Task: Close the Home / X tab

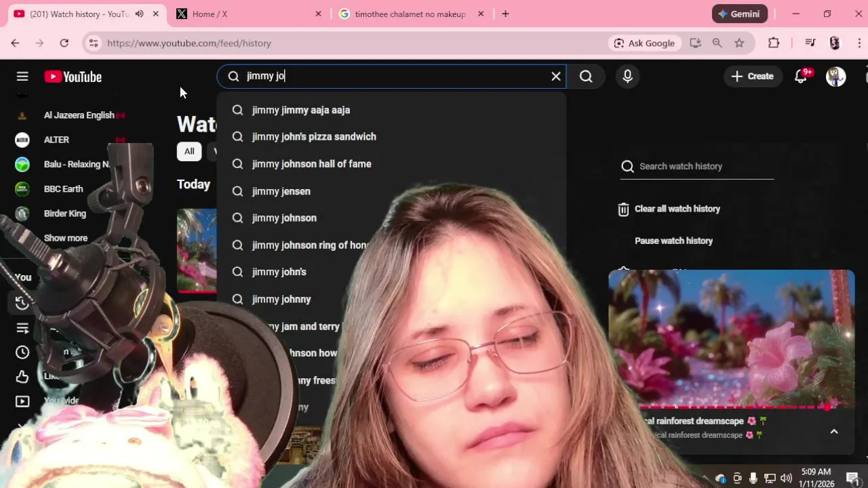Action: 318,14
